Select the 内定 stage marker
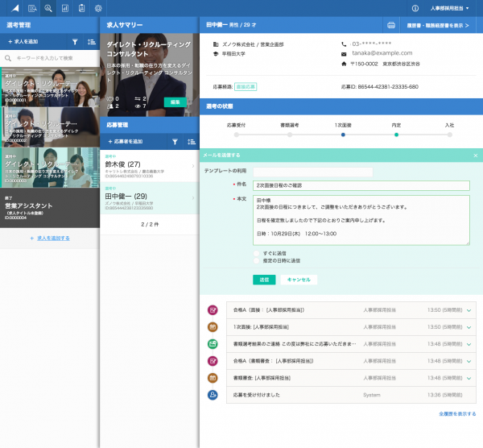Viewport: 483px width, 448px height. tap(396, 135)
